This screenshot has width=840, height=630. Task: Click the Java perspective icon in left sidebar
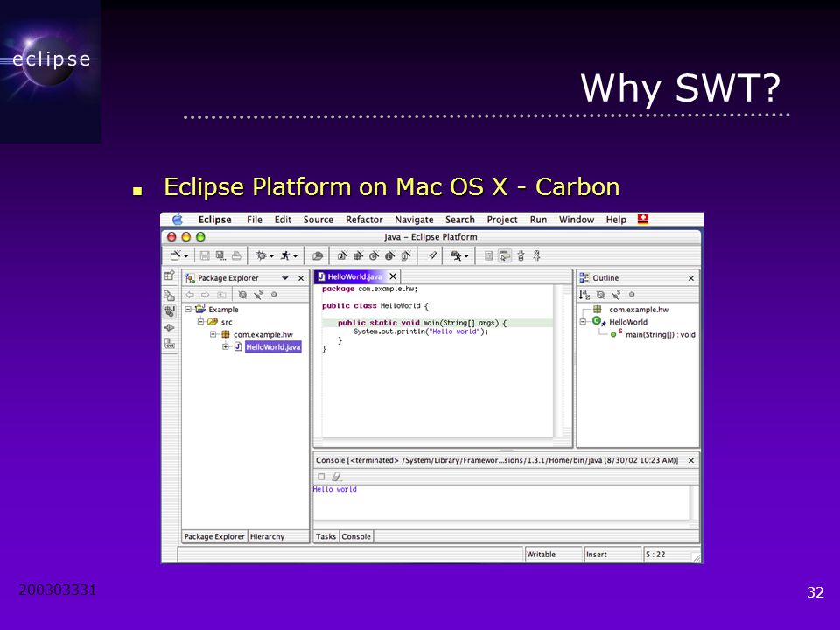click(170, 311)
